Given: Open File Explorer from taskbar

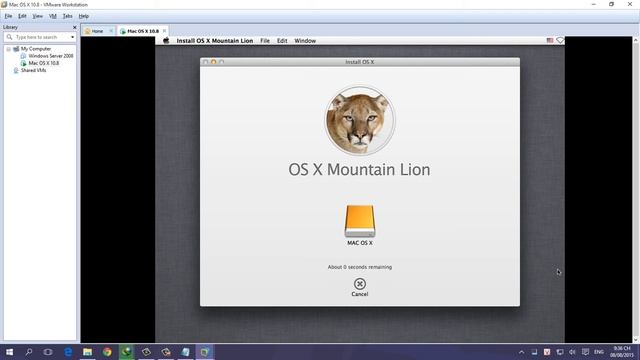Looking at the screenshot, I should (87, 352).
